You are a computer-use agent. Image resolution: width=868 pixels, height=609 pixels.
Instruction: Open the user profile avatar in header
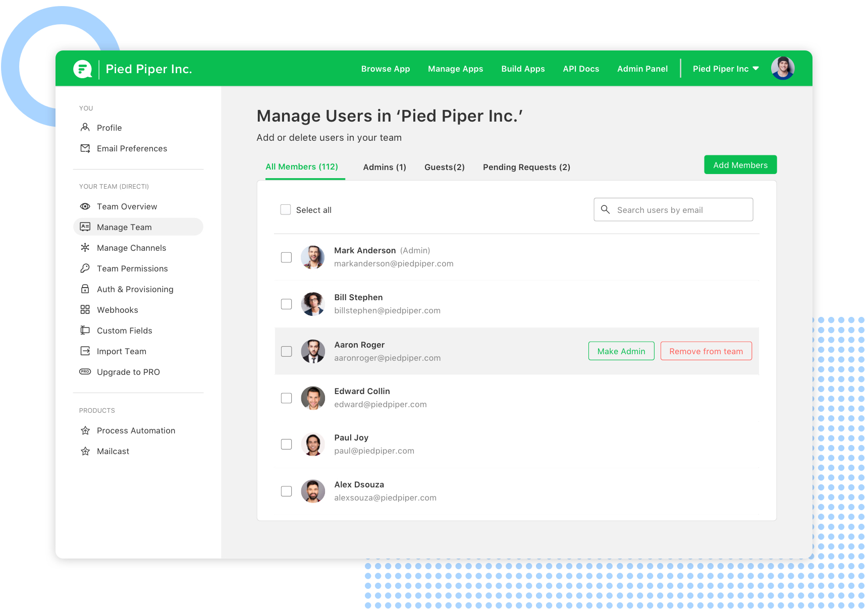(783, 68)
